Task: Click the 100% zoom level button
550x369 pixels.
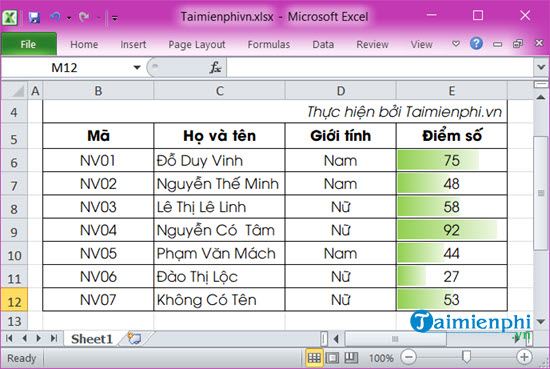Action: point(381,358)
